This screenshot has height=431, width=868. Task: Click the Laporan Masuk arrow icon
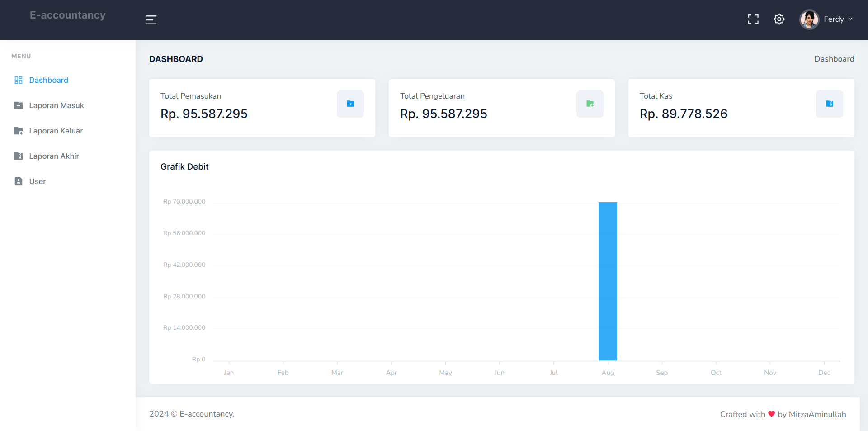(19, 105)
